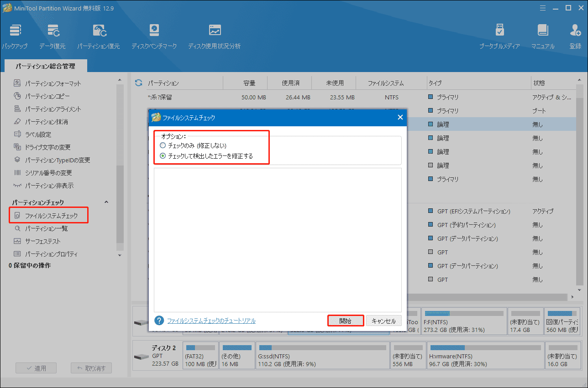This screenshot has width=588, height=388.
Task: Click the refresh icon beside パーティション header
Action: click(139, 83)
